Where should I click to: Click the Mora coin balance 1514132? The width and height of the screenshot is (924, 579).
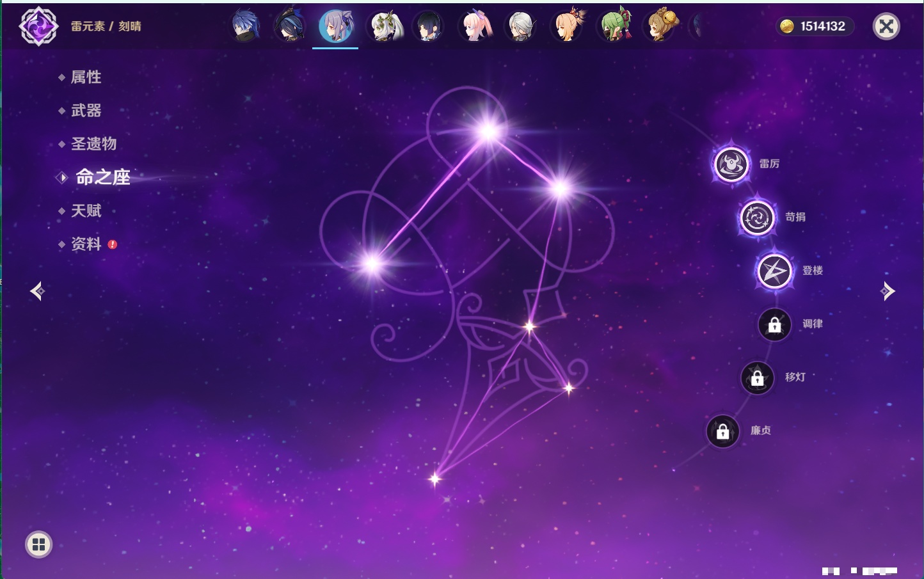pyautogui.click(x=815, y=26)
